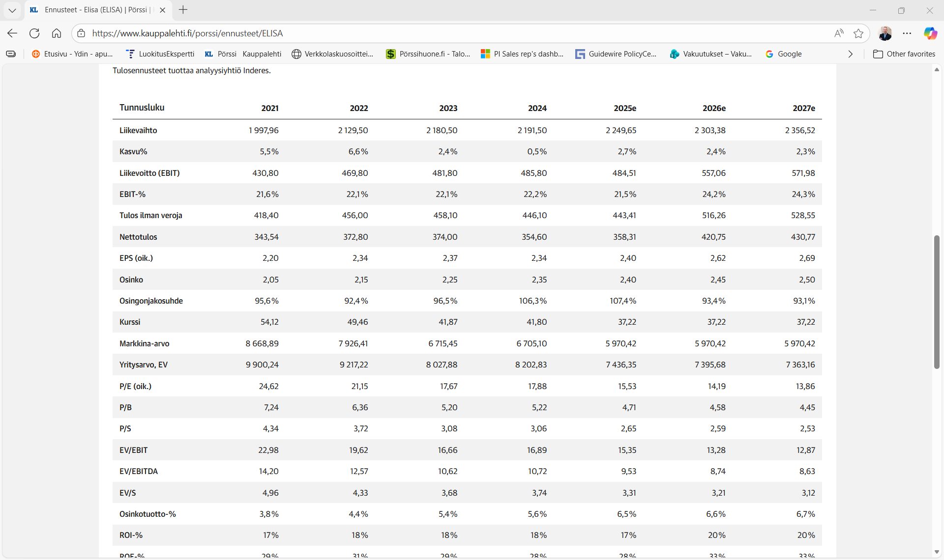Reload the page with refresh icon

[x=34, y=33]
